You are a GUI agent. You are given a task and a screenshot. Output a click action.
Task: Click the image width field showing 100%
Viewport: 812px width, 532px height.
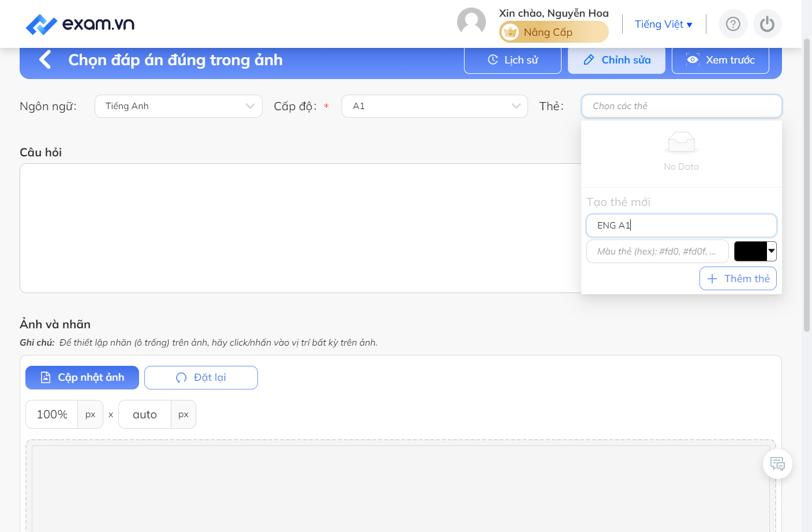tap(52, 414)
